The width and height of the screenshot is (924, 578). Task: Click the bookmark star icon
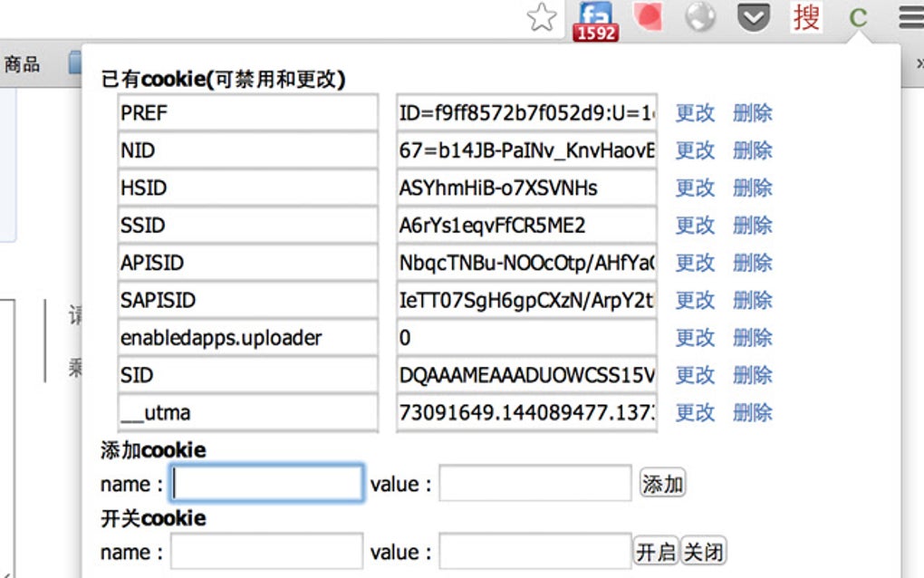[x=541, y=17]
